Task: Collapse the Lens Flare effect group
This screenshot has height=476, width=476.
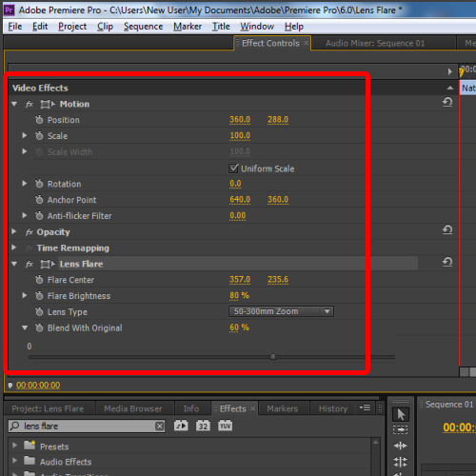Action: pyautogui.click(x=14, y=264)
